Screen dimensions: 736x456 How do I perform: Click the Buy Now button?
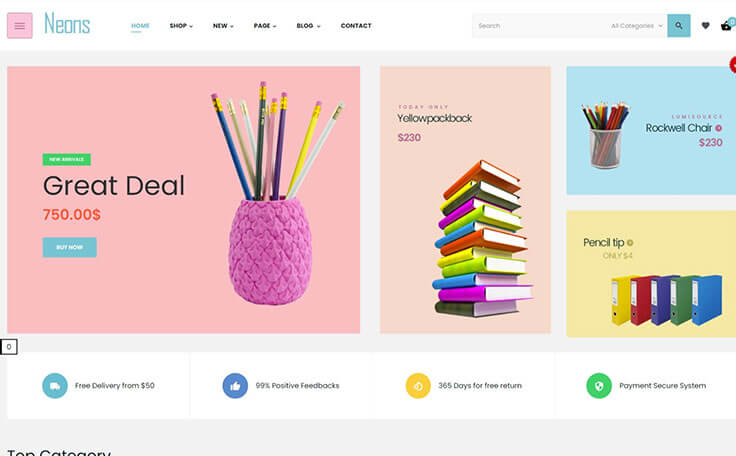click(x=69, y=247)
